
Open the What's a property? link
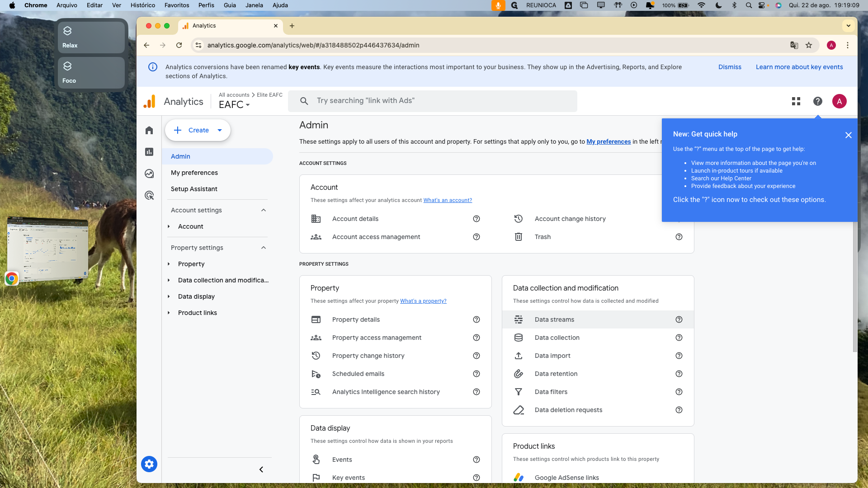pos(423,301)
